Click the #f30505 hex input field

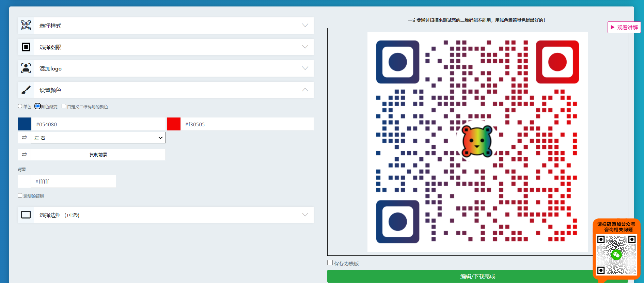coord(247,124)
